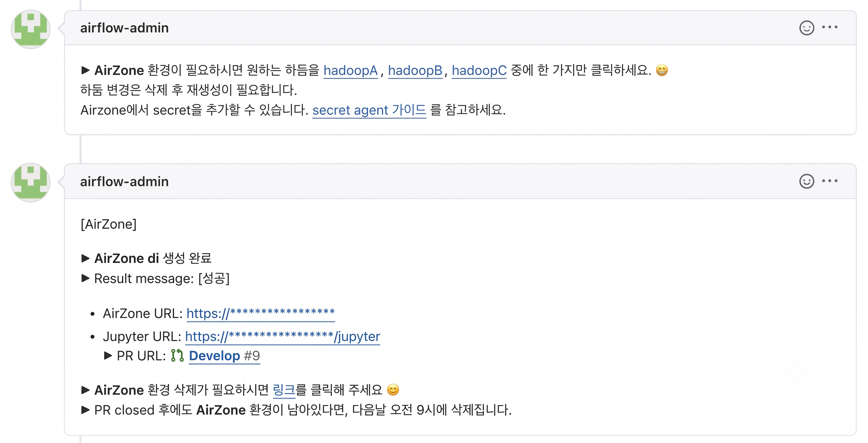This screenshot has width=868, height=443.
Task: Click the hadoopA link
Action: pos(351,71)
